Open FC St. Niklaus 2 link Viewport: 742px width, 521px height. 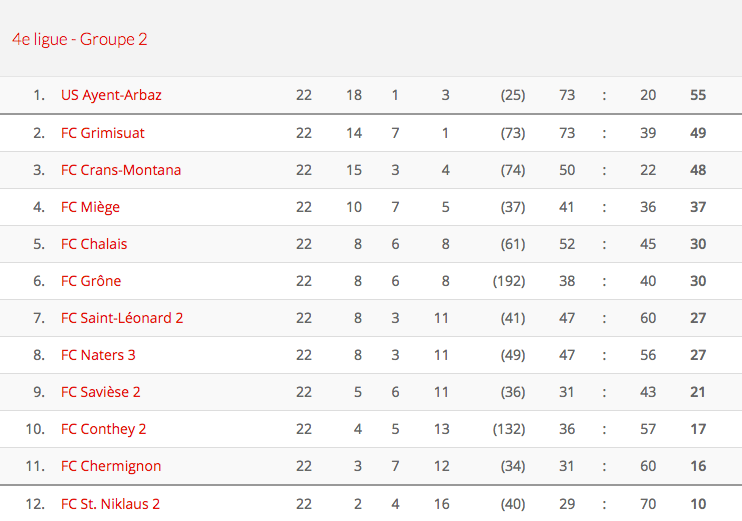pos(111,504)
